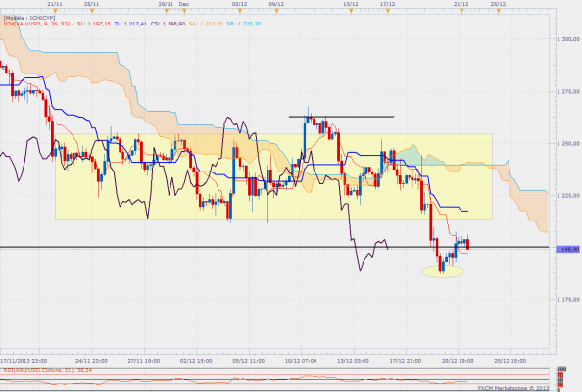Click the orange marker under Dec
Screen dimensions: 582x392
pos(184,11)
